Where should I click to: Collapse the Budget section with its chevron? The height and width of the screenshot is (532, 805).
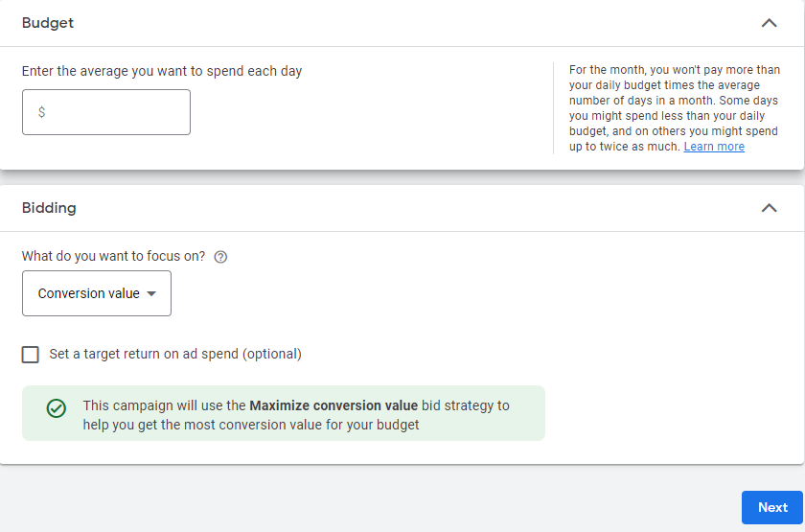click(769, 23)
